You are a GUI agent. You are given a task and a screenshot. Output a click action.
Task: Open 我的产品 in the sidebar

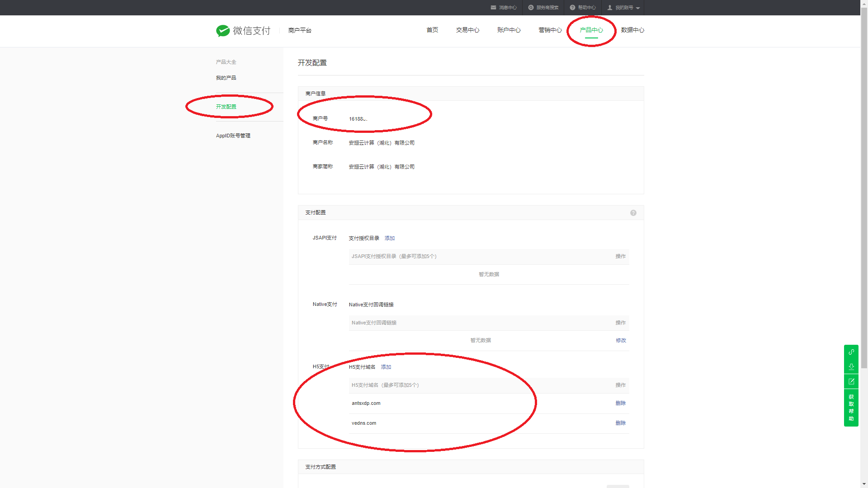point(226,78)
